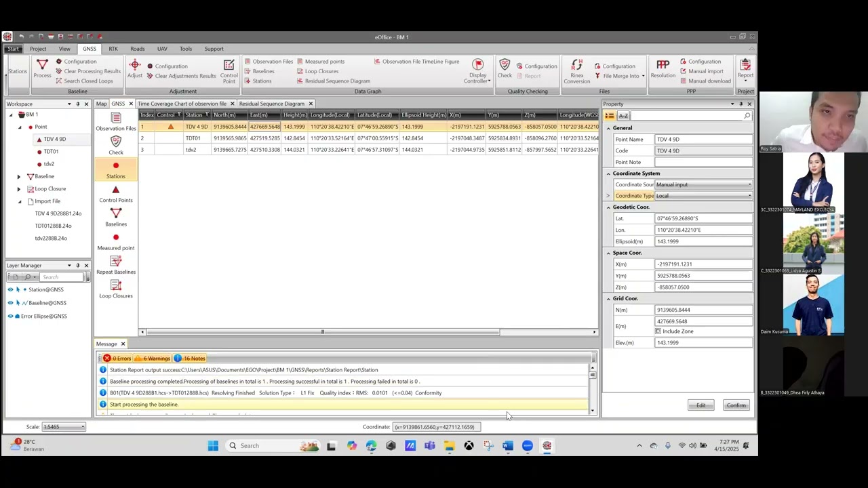Select Repeat Baselines in GNSS sidebar
The height and width of the screenshot is (488, 868).
pyautogui.click(x=116, y=265)
